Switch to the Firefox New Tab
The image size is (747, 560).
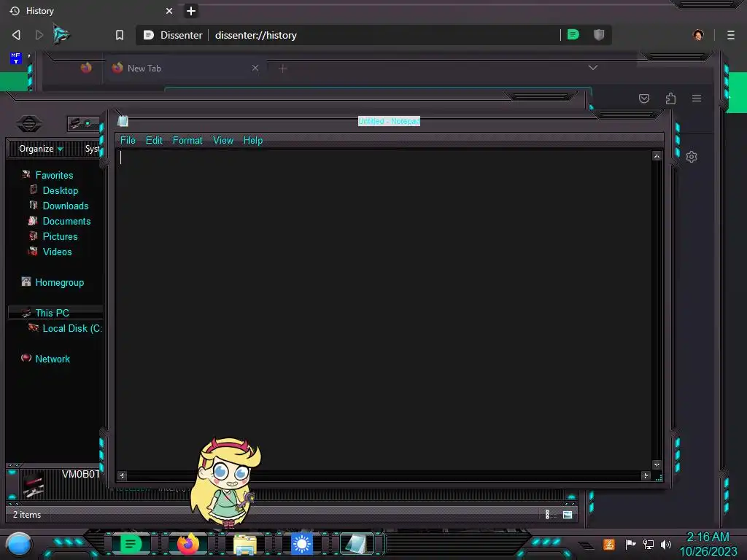(x=183, y=68)
